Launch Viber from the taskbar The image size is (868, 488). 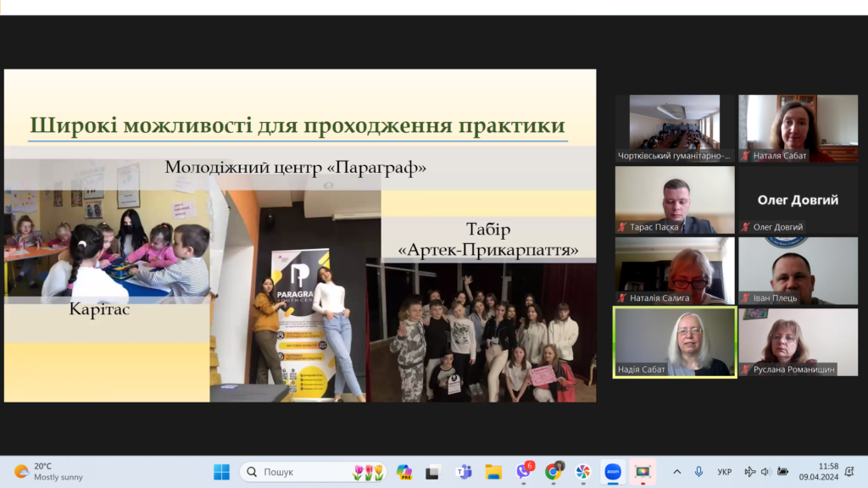point(524,472)
